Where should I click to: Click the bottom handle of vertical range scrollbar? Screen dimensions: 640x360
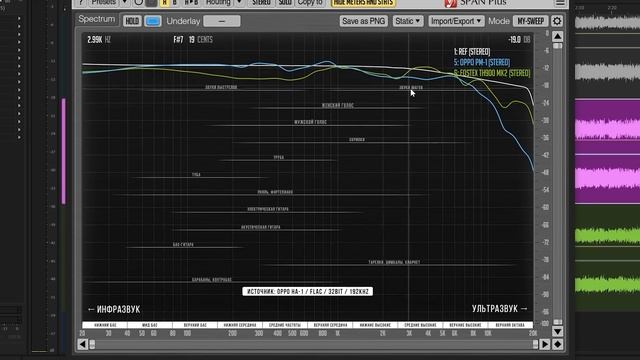[x=558, y=322]
